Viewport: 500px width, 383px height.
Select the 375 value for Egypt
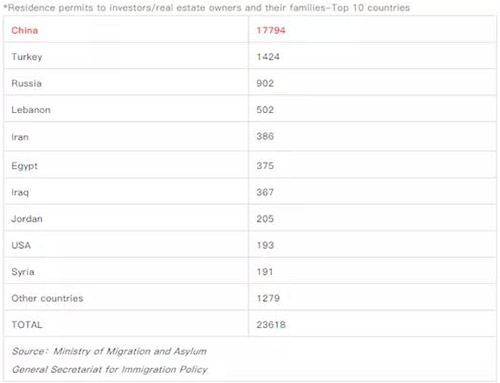point(265,166)
